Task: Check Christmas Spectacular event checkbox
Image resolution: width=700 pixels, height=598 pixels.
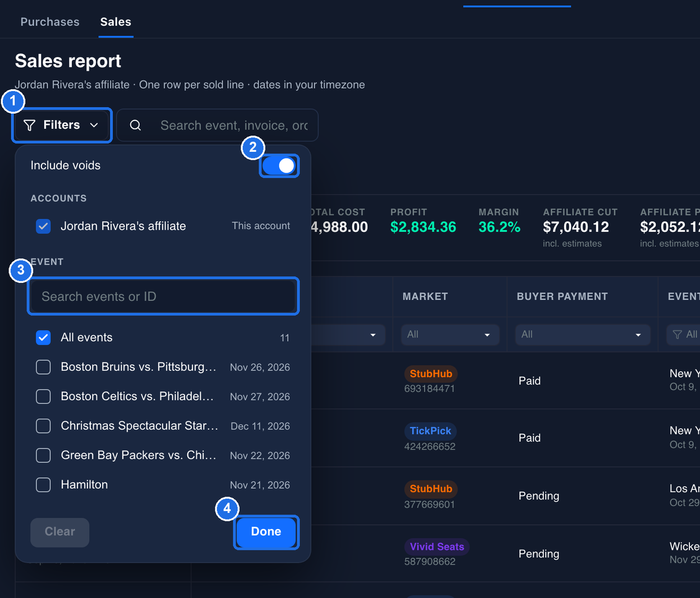Action: coord(43,426)
